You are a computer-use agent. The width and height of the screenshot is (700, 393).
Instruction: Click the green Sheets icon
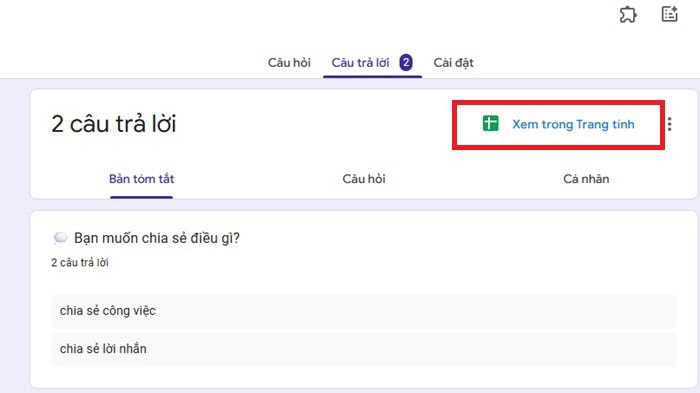pos(490,124)
